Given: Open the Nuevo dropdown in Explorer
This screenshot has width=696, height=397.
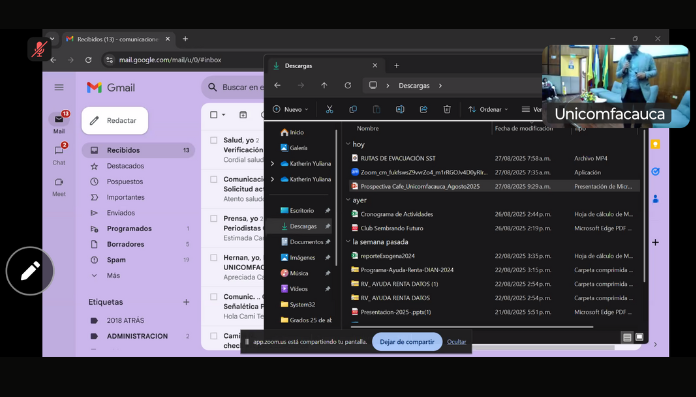Looking at the screenshot, I should point(291,109).
